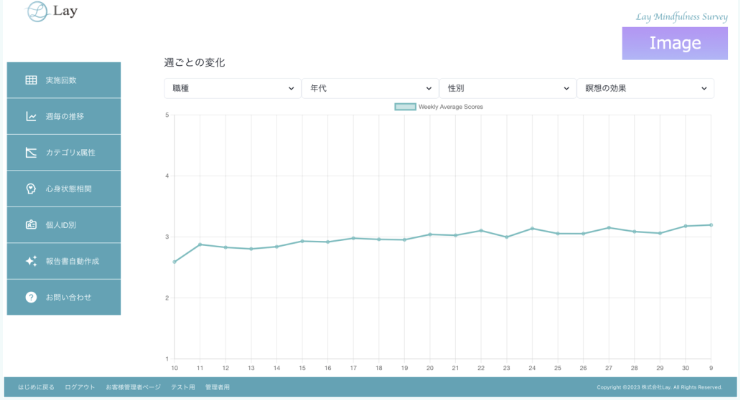Open the 瞑想の効果 dropdown
The height and width of the screenshot is (400, 740).
(646, 88)
